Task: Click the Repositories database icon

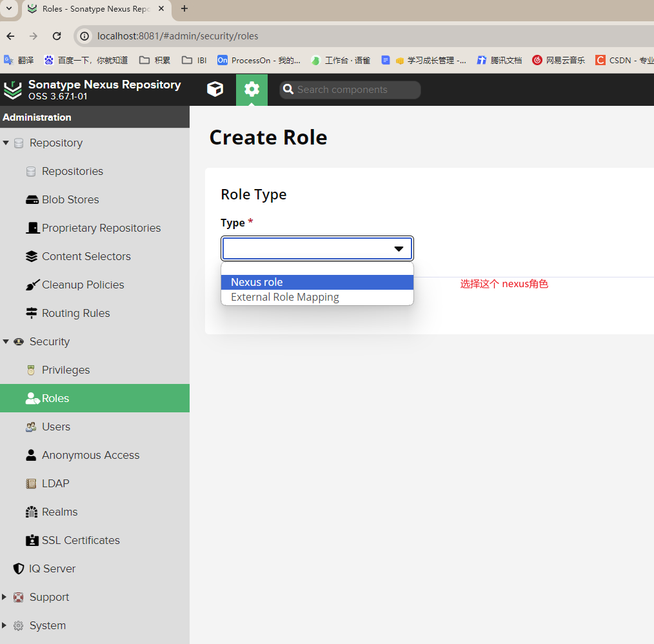Action: tap(31, 172)
